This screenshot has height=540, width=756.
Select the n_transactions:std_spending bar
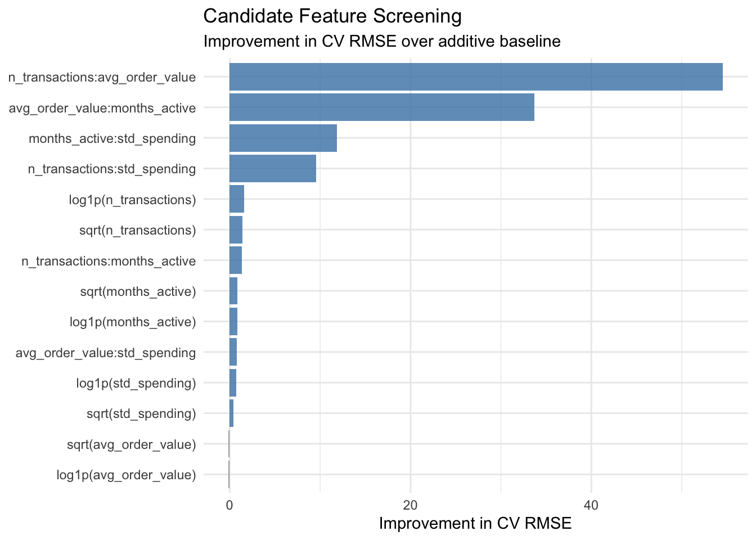273,169
